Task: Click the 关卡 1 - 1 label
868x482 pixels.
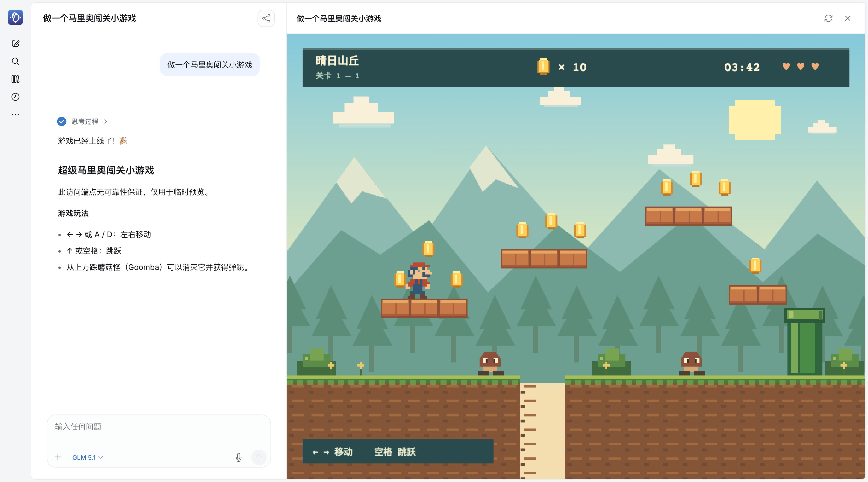Action: tap(338, 76)
